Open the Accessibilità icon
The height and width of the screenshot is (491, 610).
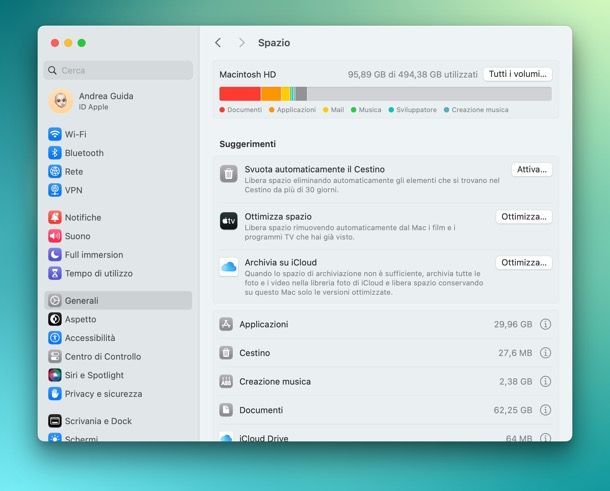click(x=55, y=338)
